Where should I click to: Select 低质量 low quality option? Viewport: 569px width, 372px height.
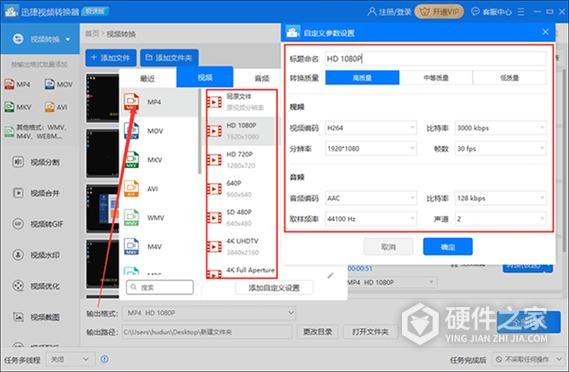[509, 78]
